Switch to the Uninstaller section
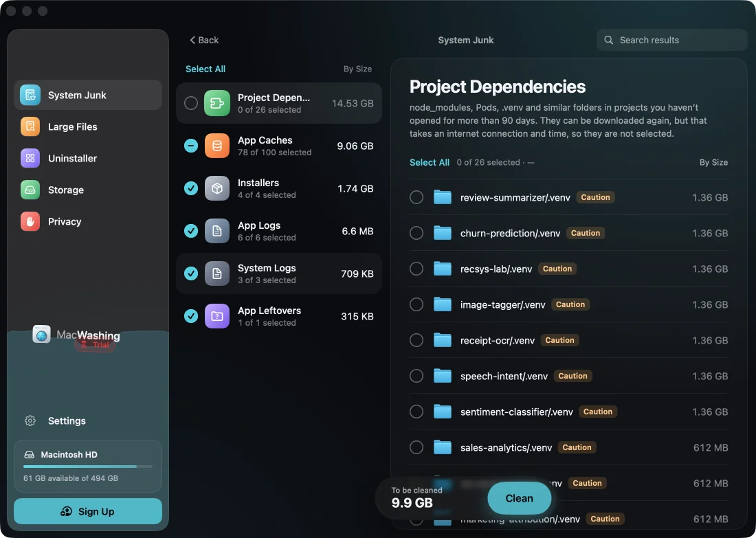The height and width of the screenshot is (538, 756). (x=88, y=158)
